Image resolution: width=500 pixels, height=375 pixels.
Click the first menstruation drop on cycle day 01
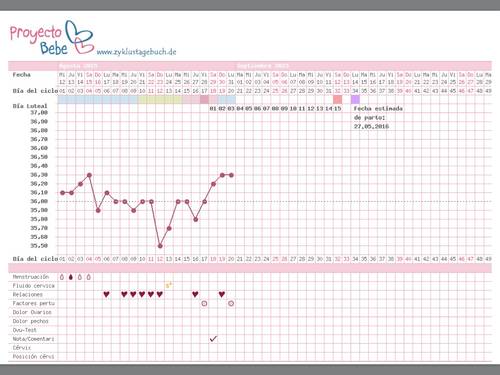coord(62,277)
